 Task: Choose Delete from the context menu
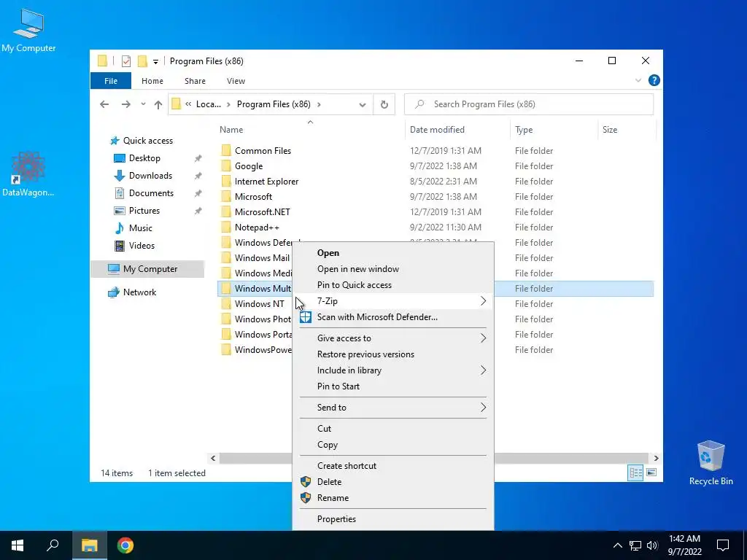coord(393,482)
